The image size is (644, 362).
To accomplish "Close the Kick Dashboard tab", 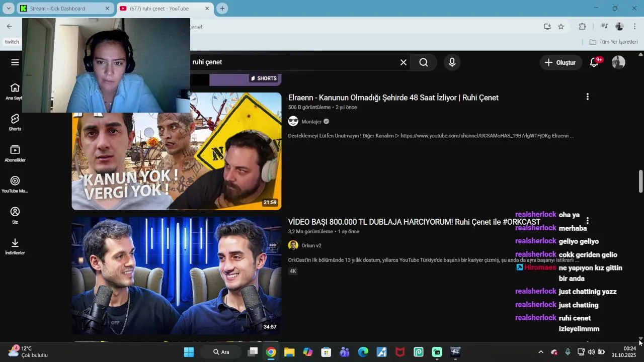I will pyautogui.click(x=107, y=9).
